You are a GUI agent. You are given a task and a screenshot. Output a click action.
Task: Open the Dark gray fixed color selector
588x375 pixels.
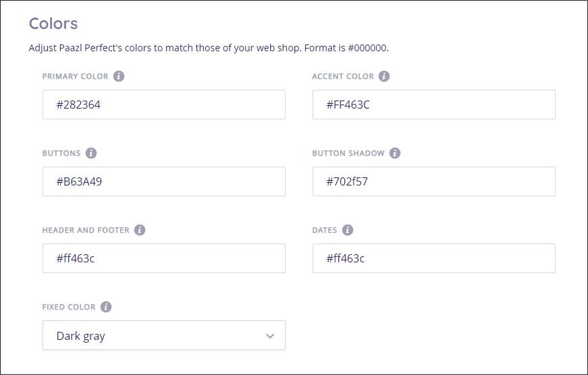pyautogui.click(x=164, y=335)
